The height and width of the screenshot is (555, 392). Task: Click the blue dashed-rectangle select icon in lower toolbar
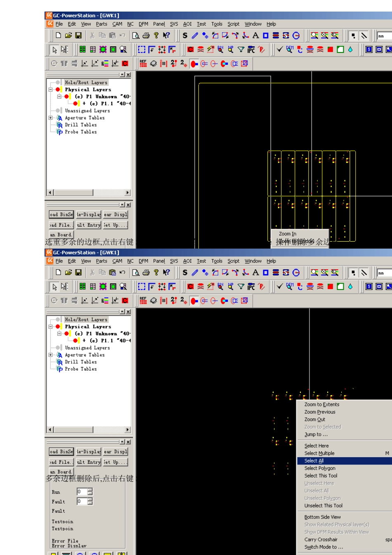(x=142, y=287)
